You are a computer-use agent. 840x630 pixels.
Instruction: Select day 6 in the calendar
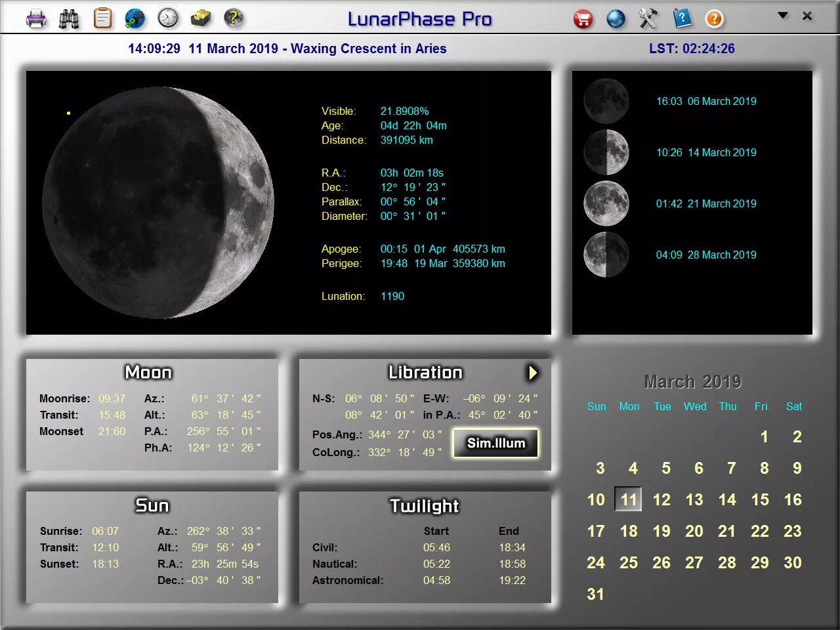pyautogui.click(x=698, y=468)
